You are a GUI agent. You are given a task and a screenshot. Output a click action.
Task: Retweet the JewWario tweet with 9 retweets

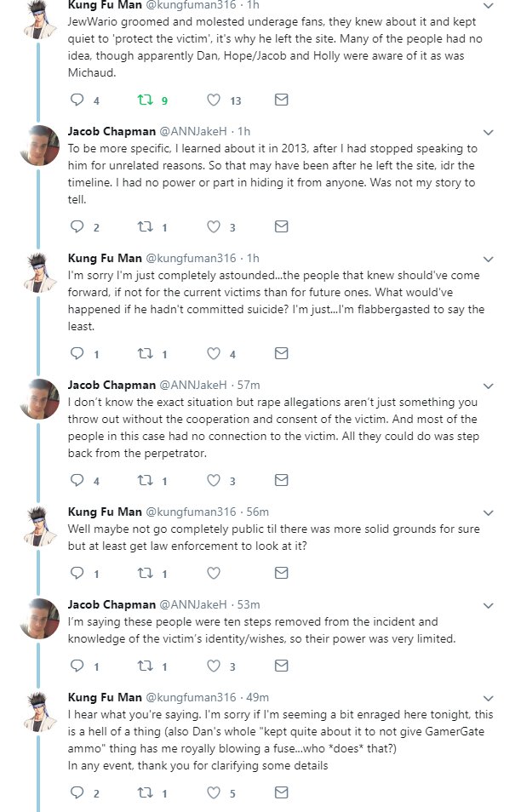pyautogui.click(x=145, y=100)
